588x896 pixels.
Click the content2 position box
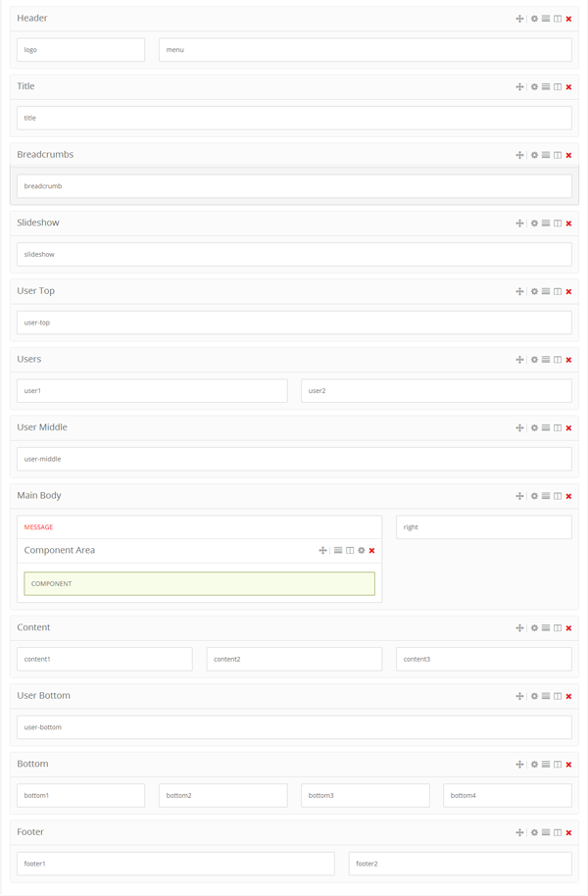tap(294, 659)
